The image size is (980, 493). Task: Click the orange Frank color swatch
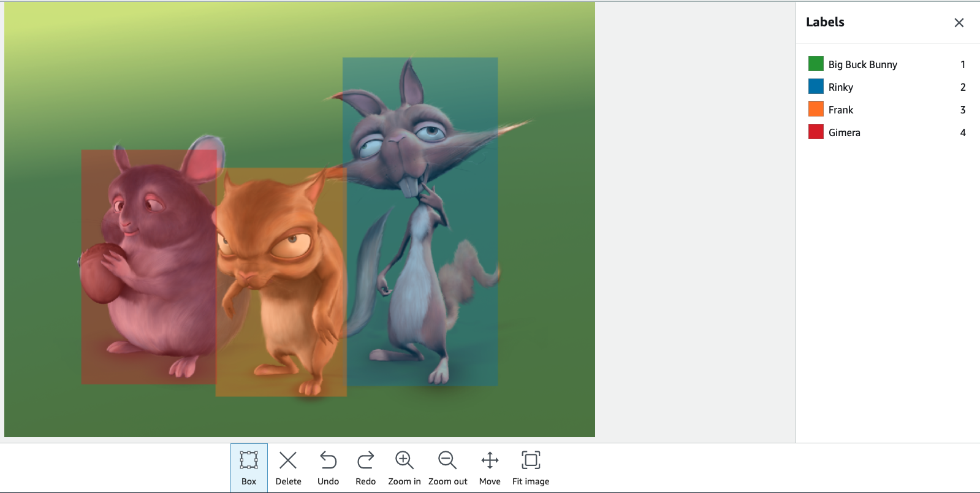[x=816, y=109]
